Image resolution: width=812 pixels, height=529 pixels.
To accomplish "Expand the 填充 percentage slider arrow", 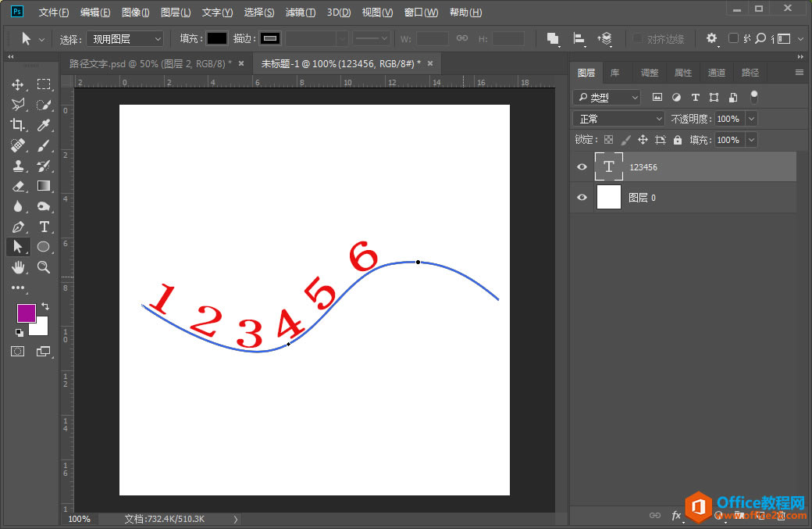I will 751,140.
